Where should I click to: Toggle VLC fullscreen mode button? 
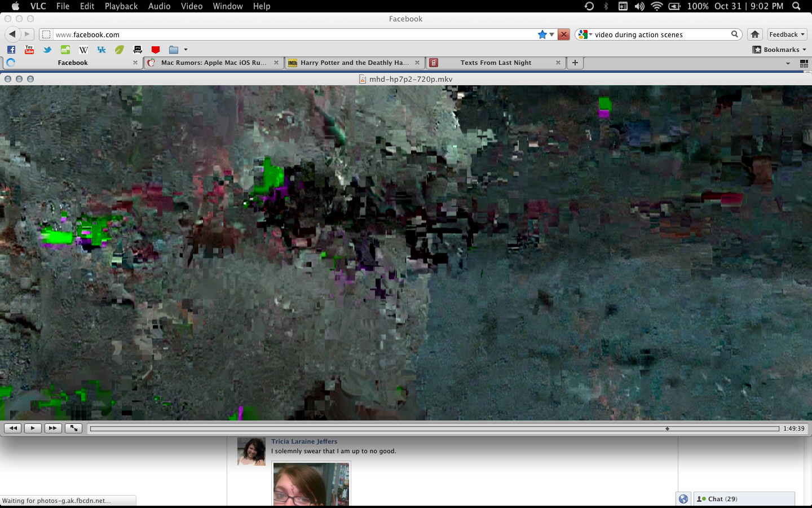click(74, 428)
